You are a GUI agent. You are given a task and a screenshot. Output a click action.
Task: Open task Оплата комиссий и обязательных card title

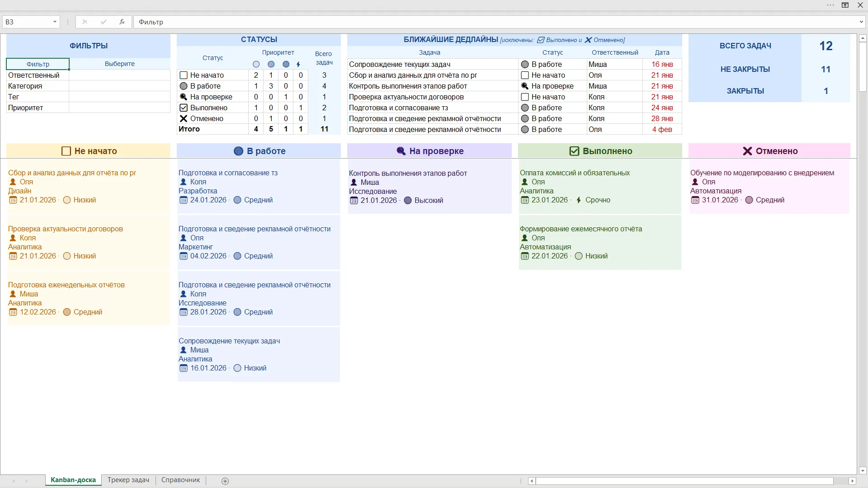coord(575,173)
